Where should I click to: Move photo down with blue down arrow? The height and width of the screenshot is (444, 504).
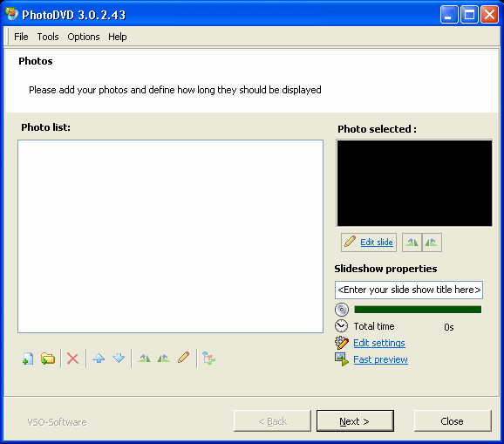[x=119, y=359]
